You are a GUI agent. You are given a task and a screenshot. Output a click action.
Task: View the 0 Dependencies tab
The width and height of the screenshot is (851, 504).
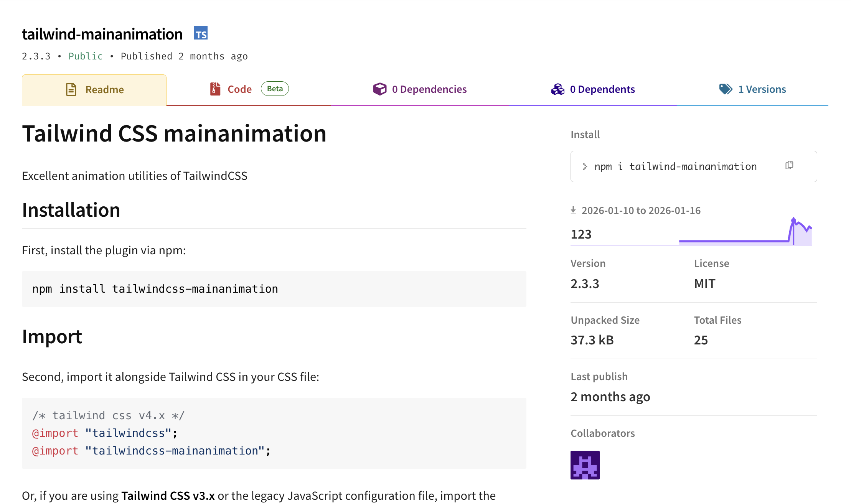click(x=429, y=89)
